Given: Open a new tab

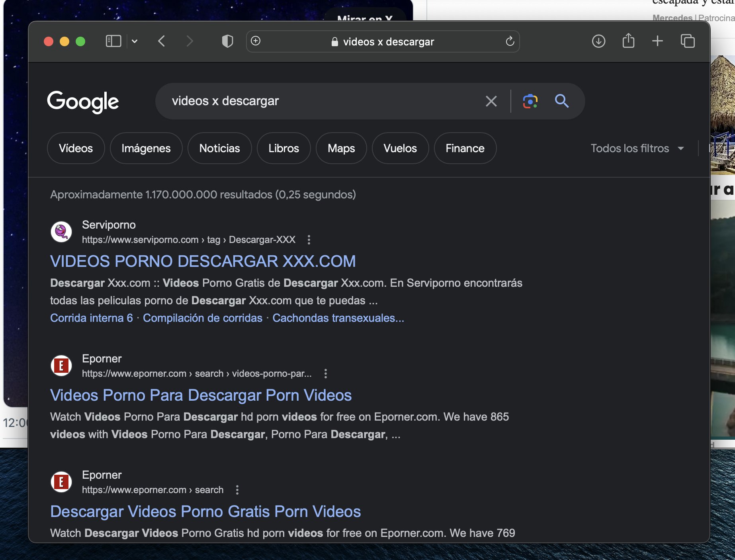Looking at the screenshot, I should click(x=657, y=41).
